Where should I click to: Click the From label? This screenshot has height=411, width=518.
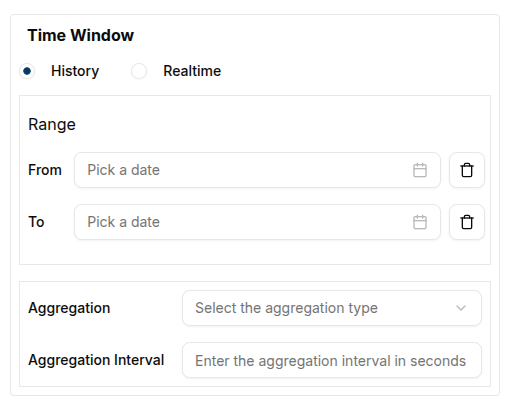(x=45, y=170)
